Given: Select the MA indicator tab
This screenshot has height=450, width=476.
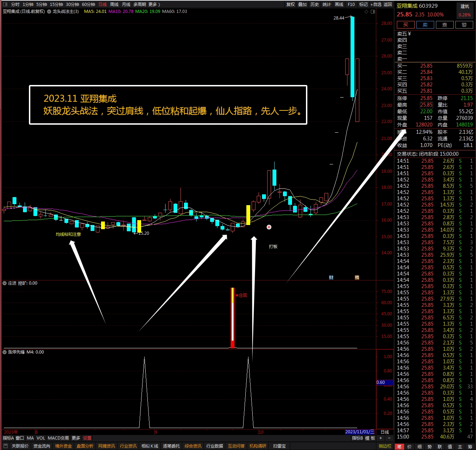Looking at the screenshot, I should [x=30, y=438].
